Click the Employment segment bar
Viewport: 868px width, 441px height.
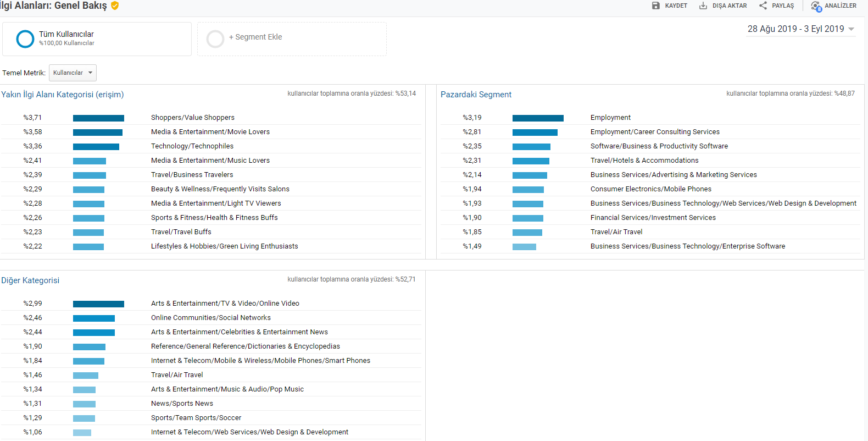pos(538,118)
